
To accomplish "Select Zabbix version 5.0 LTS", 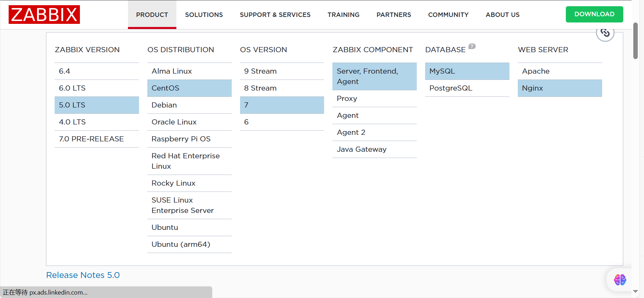I will [x=97, y=105].
